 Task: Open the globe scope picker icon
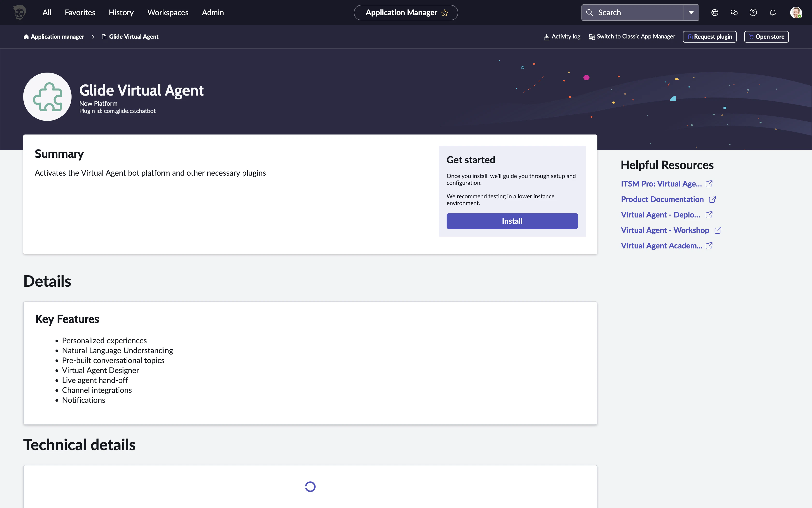715,13
